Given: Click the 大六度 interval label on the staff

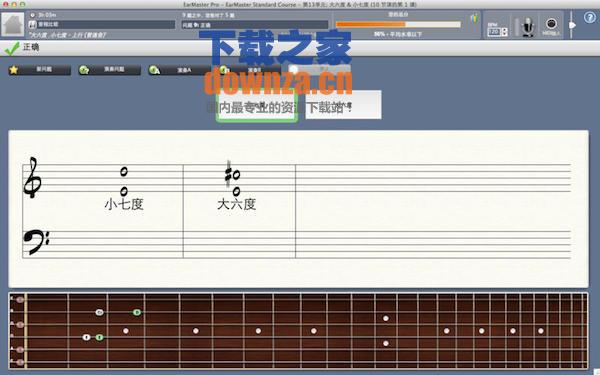Looking at the screenshot, I should click(x=236, y=204).
